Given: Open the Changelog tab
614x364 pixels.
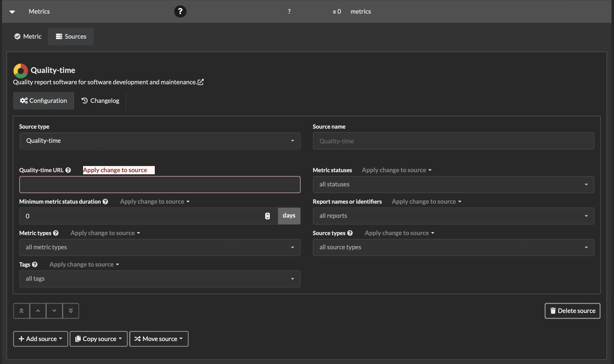Looking at the screenshot, I should (100, 101).
